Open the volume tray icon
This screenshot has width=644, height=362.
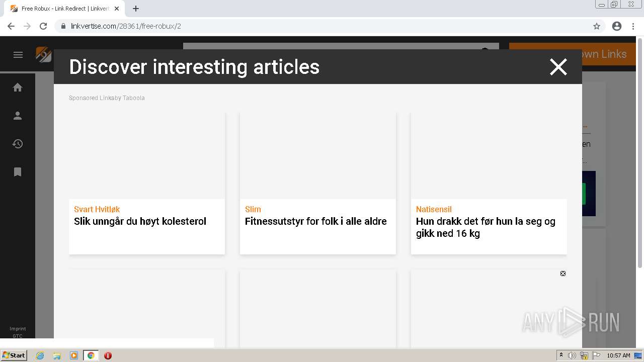point(572,355)
